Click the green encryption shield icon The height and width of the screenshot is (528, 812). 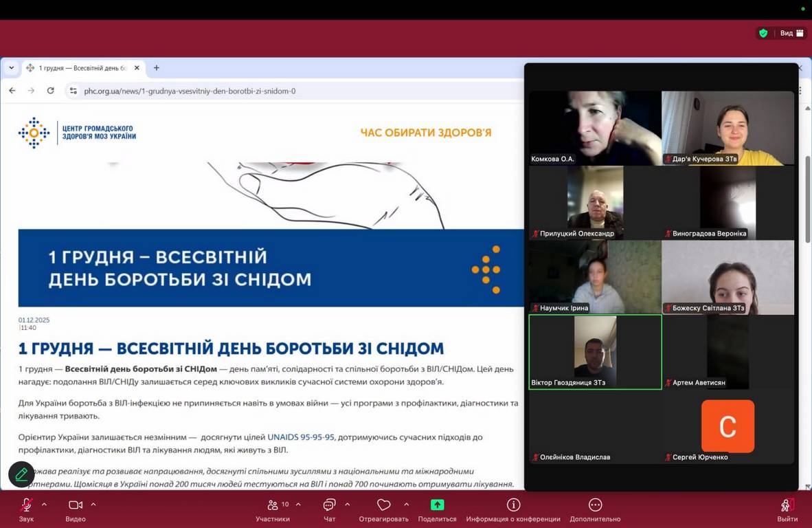coord(763,33)
